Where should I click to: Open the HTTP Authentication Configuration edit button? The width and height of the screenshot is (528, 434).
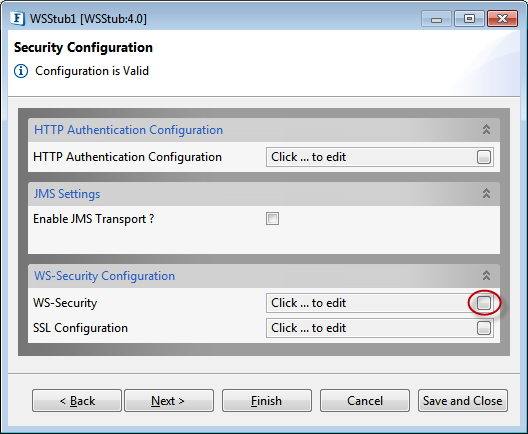coord(484,157)
